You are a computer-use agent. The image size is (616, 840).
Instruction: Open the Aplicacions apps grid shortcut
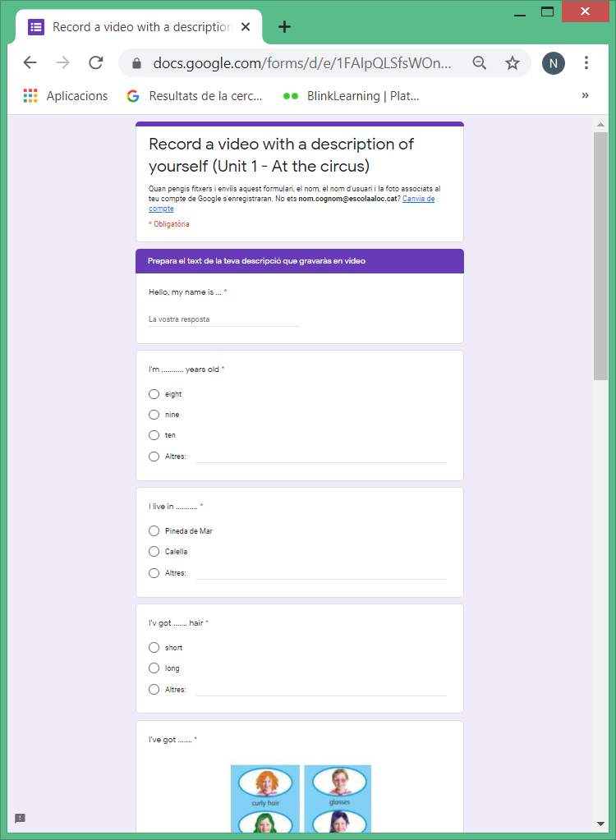(x=30, y=96)
